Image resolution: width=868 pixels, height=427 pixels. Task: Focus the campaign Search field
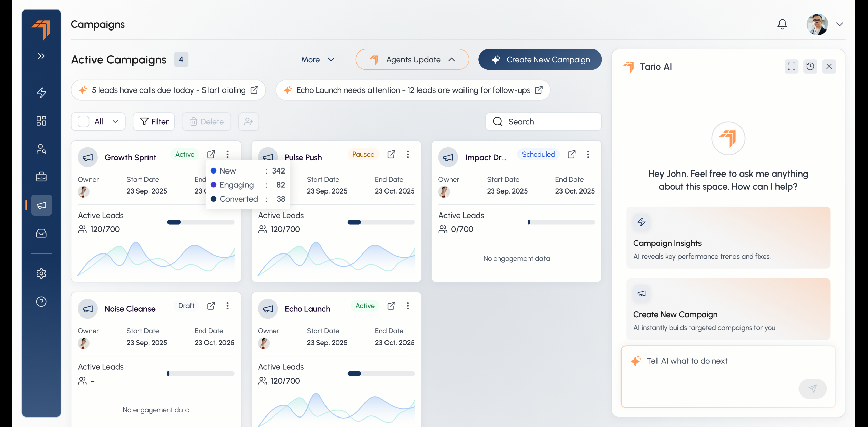coord(544,122)
